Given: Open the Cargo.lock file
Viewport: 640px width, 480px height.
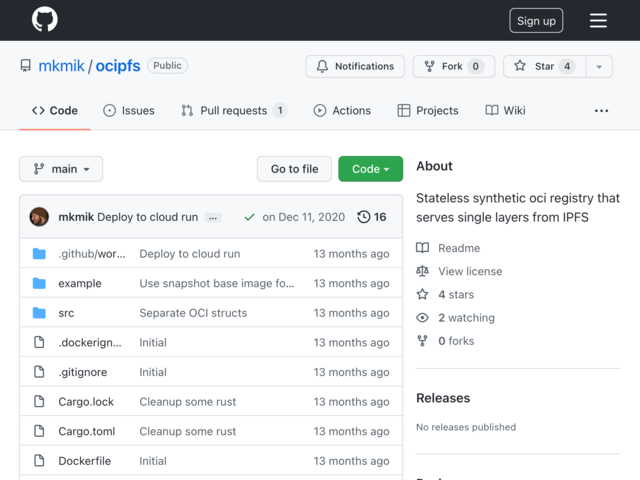Looking at the screenshot, I should click(86, 402).
